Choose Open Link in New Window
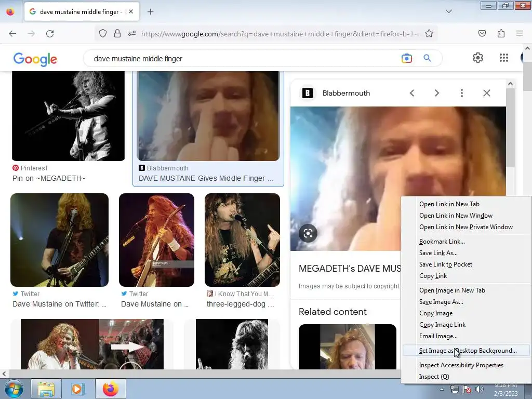 456,216
